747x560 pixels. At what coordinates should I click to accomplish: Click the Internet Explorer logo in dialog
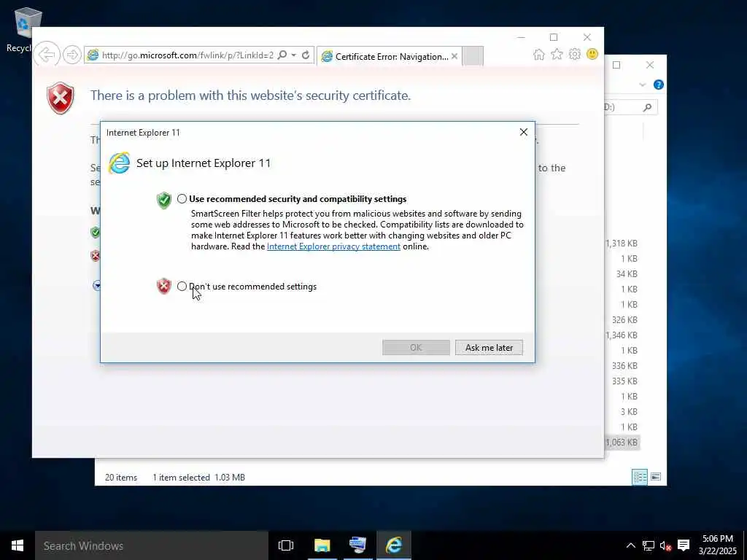point(119,163)
